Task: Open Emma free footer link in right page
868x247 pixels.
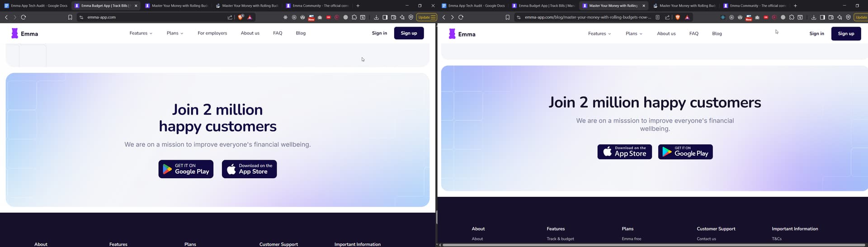Action: pyautogui.click(x=631, y=239)
